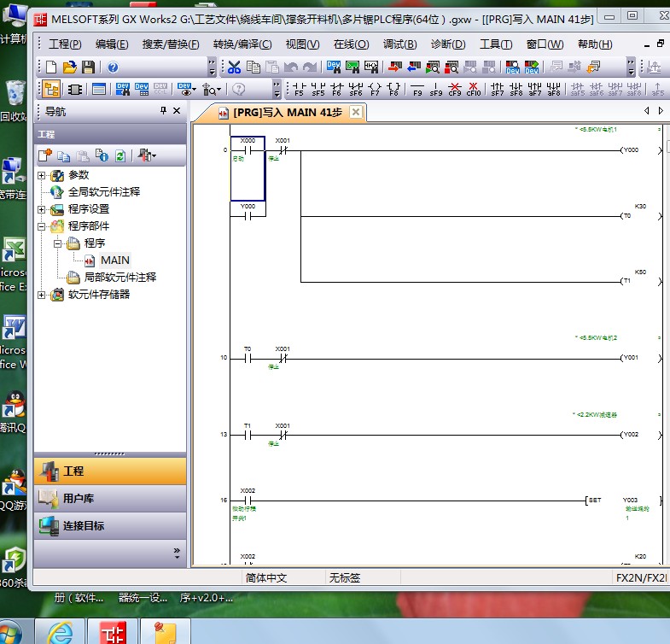Viewport: 670px width, 644px height.
Task: Insert coil with F7 tool
Action: (x=374, y=89)
